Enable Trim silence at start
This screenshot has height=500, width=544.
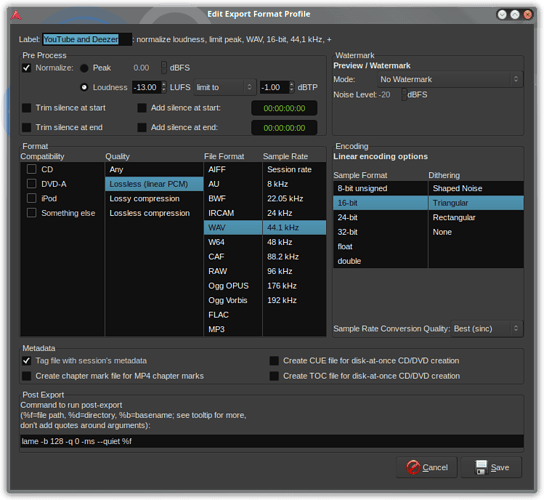27,108
